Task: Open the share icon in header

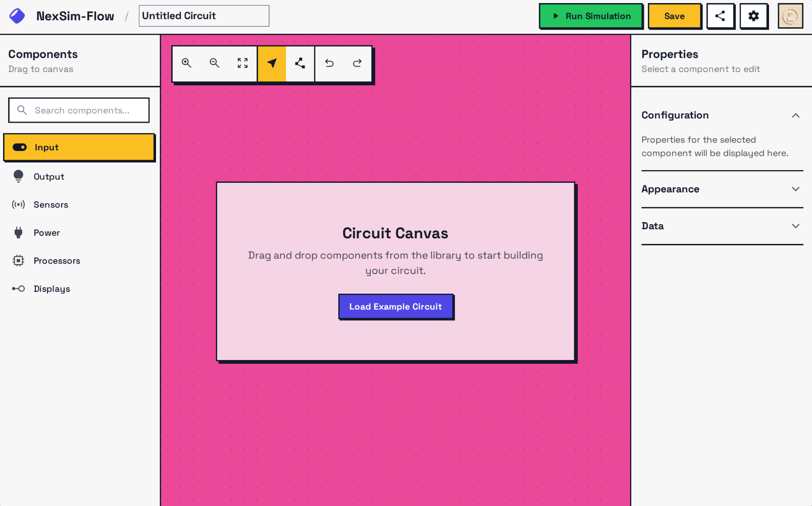Action: [720, 16]
